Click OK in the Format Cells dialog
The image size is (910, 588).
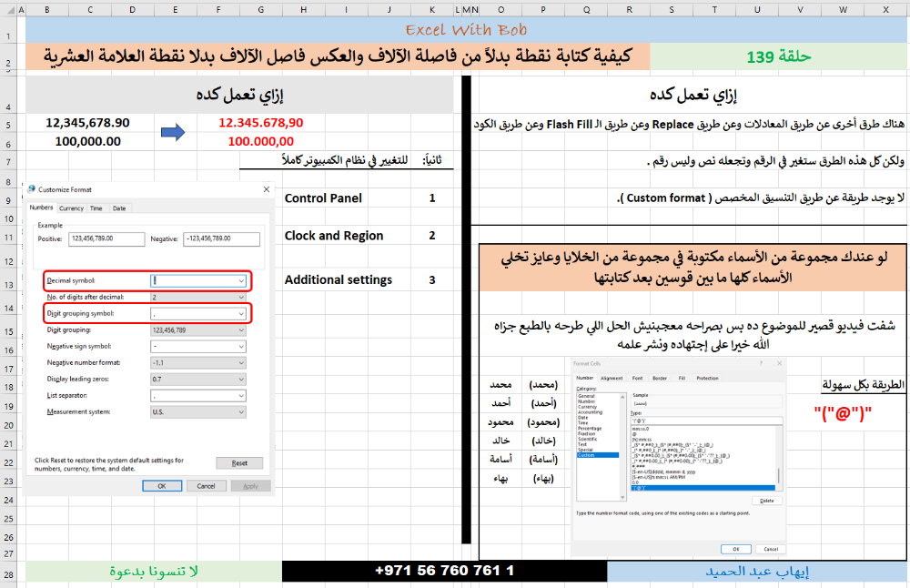(x=736, y=549)
